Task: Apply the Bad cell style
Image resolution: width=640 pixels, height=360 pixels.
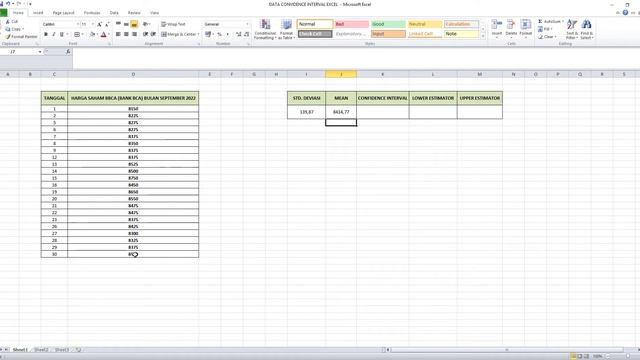Action: click(351, 24)
